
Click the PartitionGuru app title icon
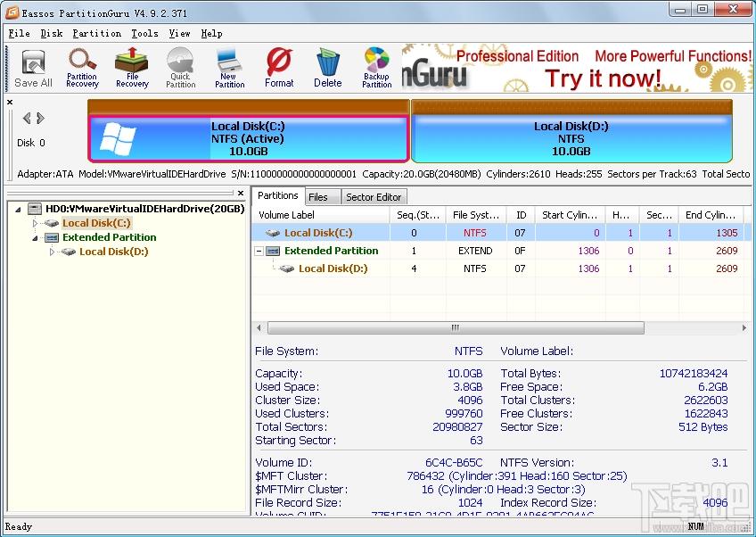click(x=12, y=12)
